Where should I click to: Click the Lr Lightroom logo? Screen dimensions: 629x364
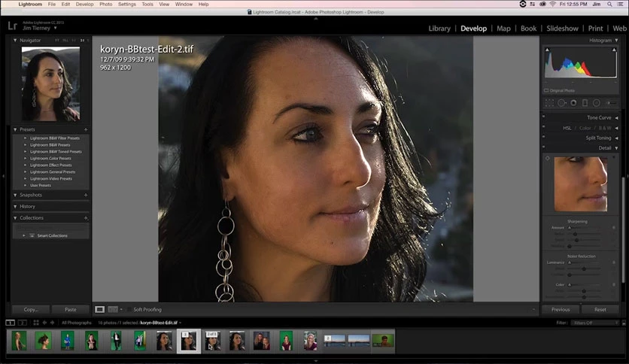tap(13, 26)
